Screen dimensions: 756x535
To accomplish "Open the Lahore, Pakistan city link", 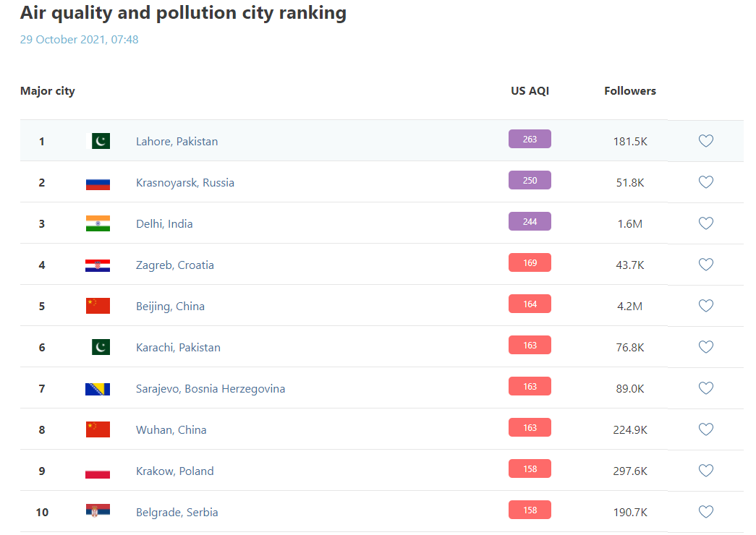I will 177,142.
